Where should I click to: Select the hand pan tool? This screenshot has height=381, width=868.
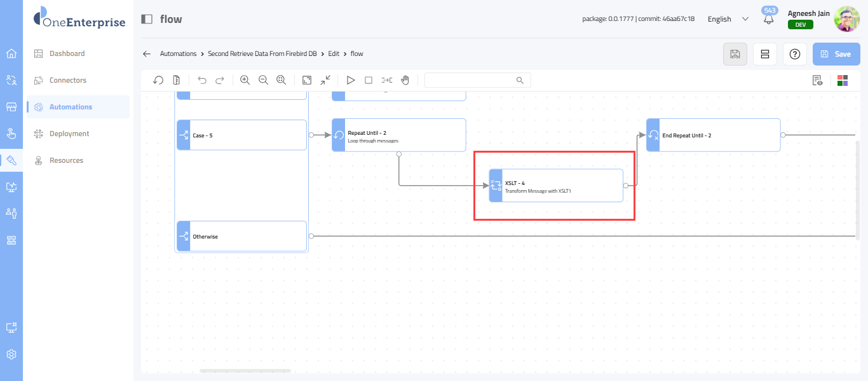[405, 80]
